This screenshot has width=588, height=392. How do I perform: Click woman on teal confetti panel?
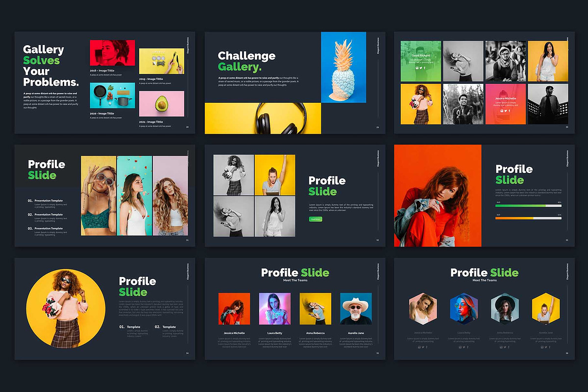point(134,196)
